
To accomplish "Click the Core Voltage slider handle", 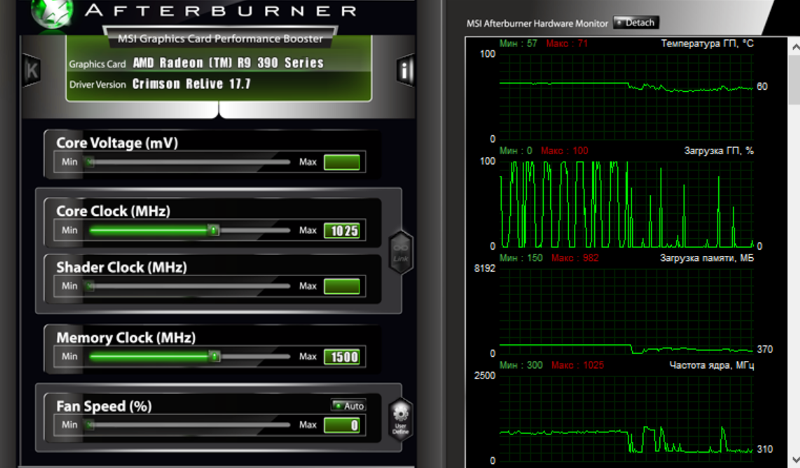I will pyautogui.click(x=90, y=162).
